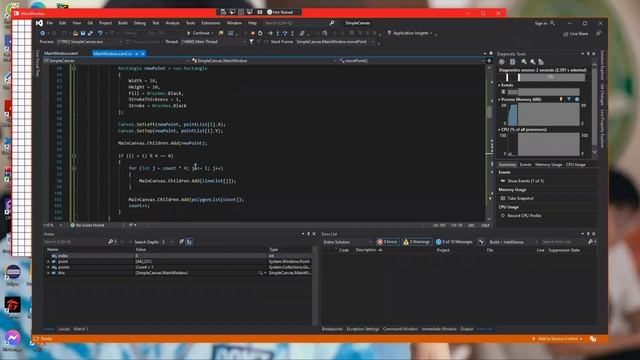Toggle the pin on the Error List panel
The image size is (640, 360).
(588, 234)
